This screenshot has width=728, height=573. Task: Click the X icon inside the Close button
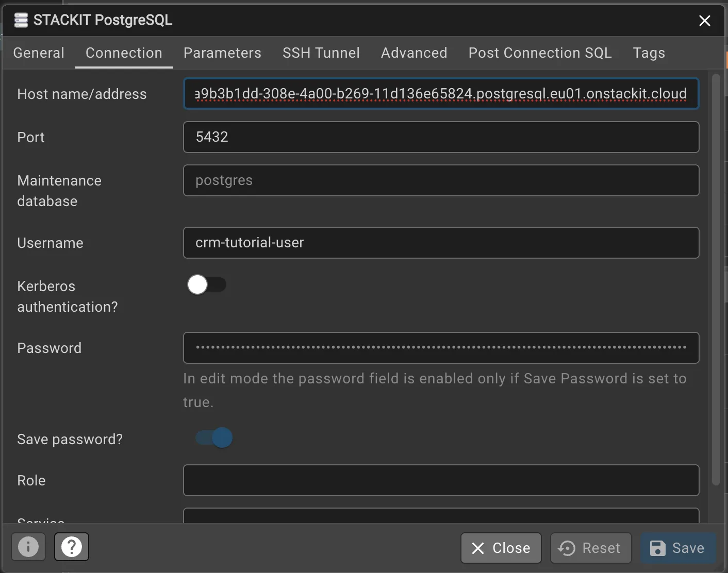(478, 548)
